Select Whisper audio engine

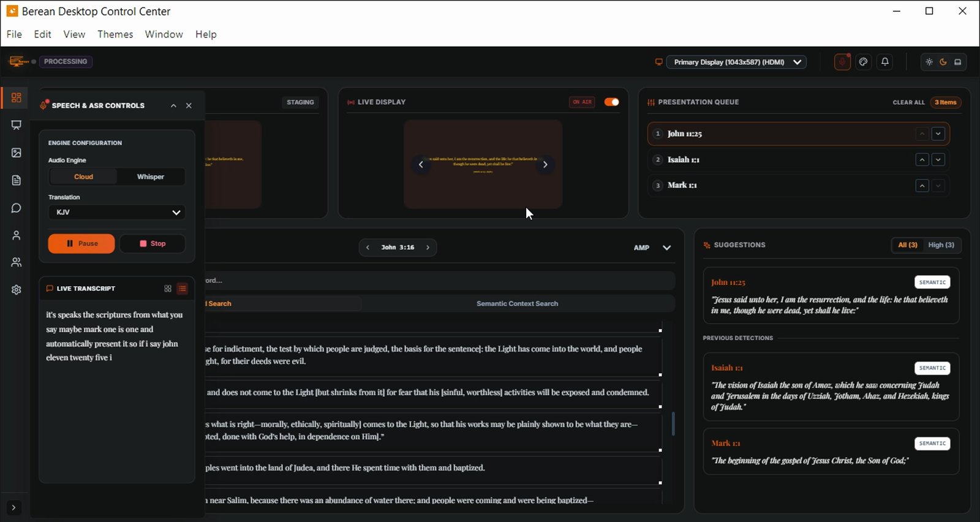[151, 176]
